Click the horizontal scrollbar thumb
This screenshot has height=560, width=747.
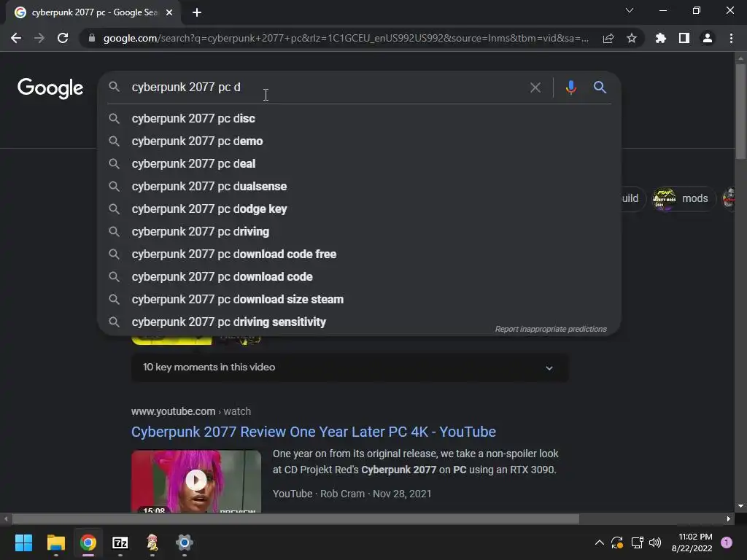tap(295, 519)
